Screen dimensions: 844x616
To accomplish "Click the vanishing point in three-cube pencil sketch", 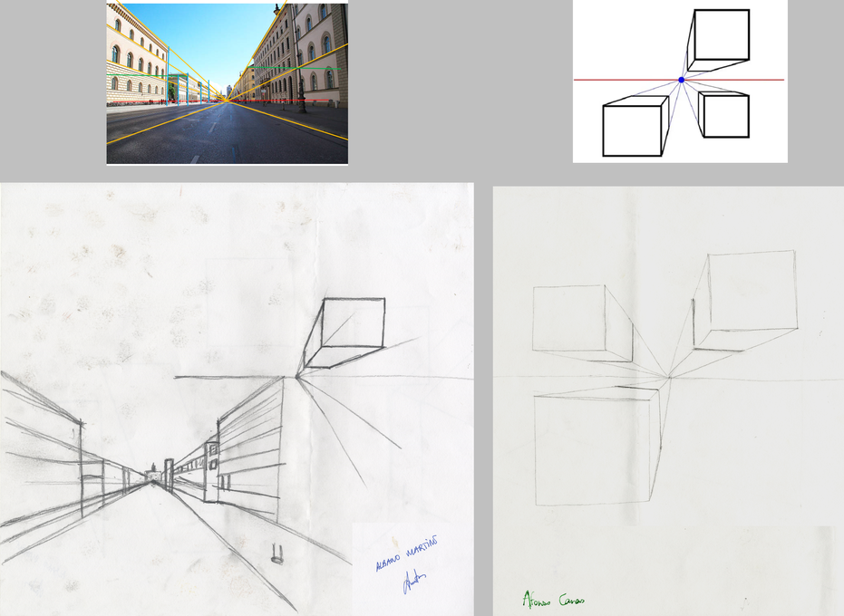I will (x=668, y=376).
